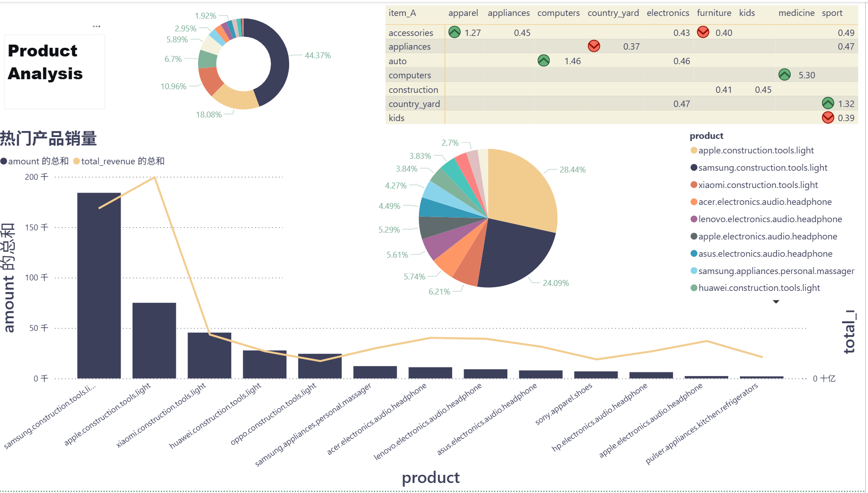Click asus.electronics.audio.headphone legend entry

click(x=761, y=254)
